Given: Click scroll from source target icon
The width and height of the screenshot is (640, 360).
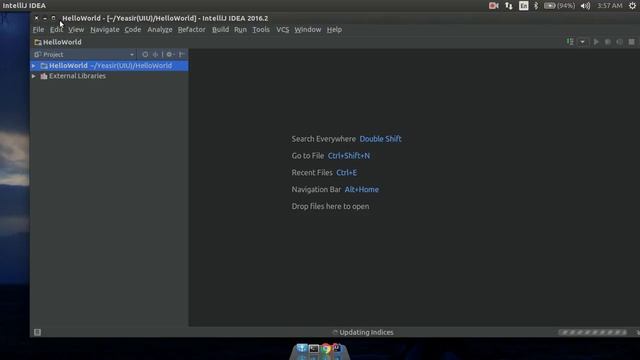Looking at the screenshot, I should coord(145,54).
